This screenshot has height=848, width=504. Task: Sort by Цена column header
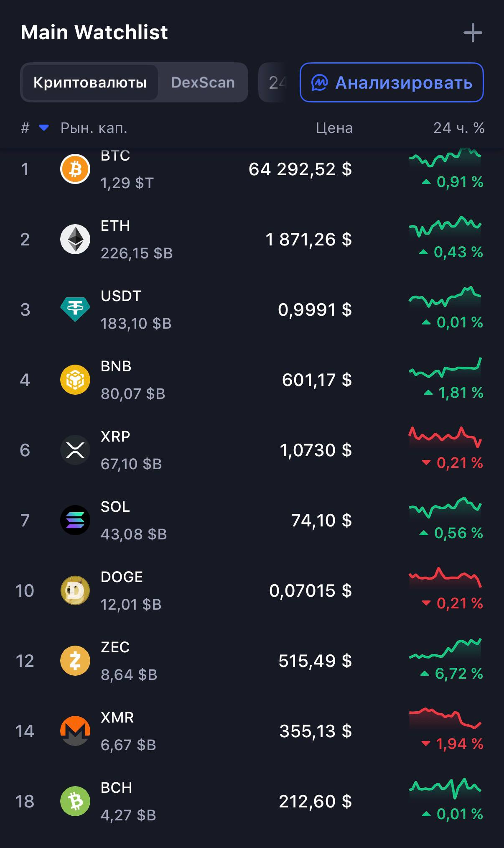pos(334,128)
